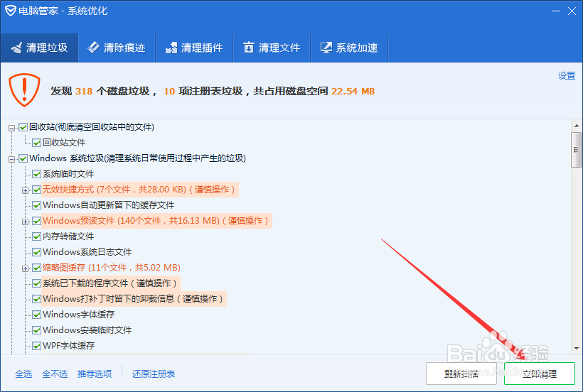
Task: Open the 设置 link
Action: pos(567,76)
